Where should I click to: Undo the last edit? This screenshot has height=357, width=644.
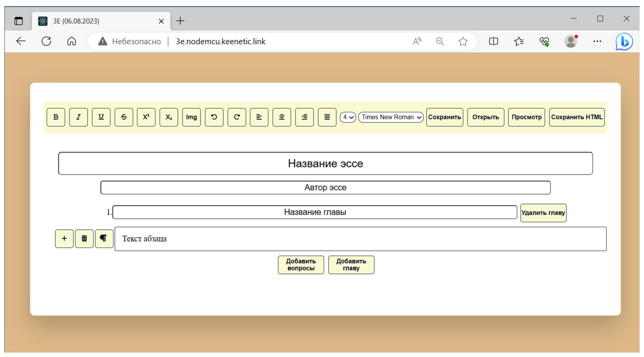[x=214, y=117]
